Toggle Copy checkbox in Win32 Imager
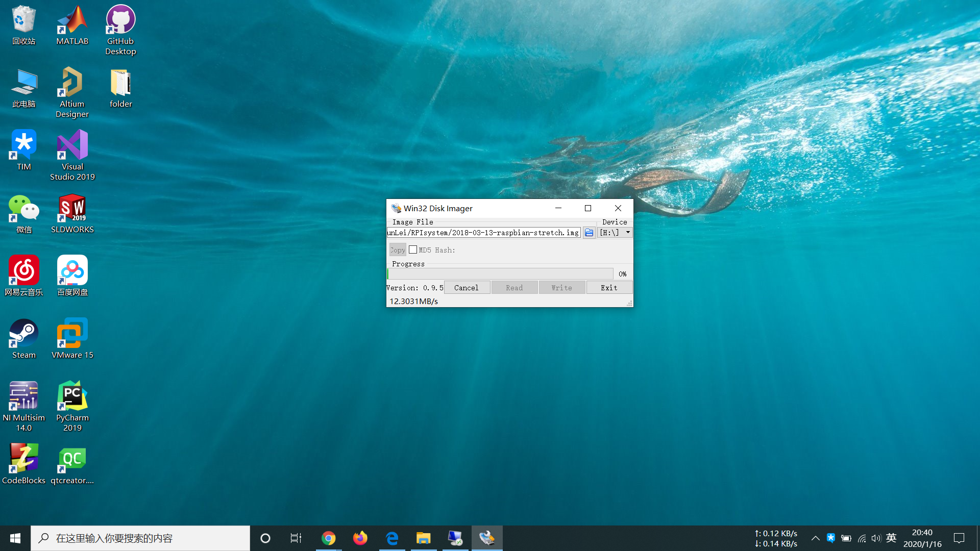980x551 pixels. [412, 249]
